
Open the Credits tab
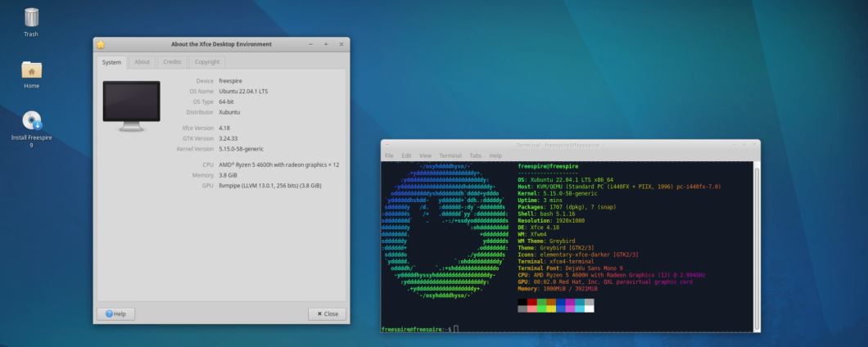(172, 62)
